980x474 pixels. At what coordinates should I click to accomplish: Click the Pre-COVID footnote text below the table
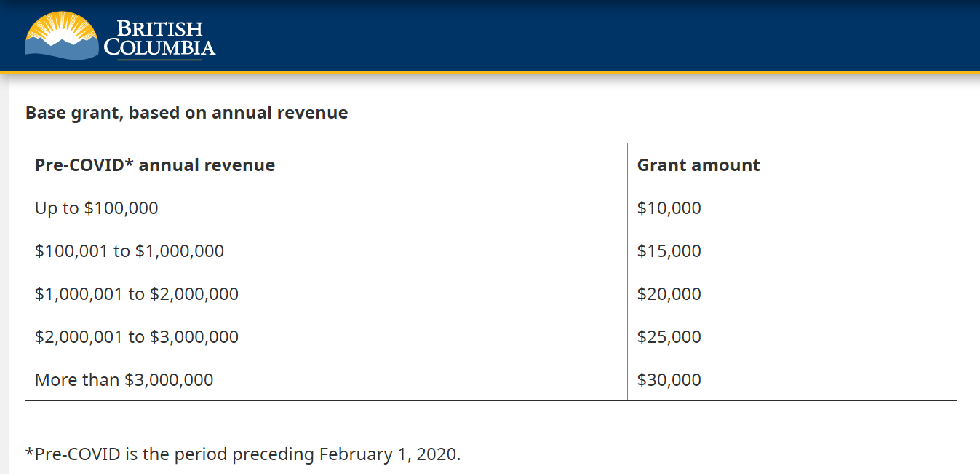tap(243, 454)
